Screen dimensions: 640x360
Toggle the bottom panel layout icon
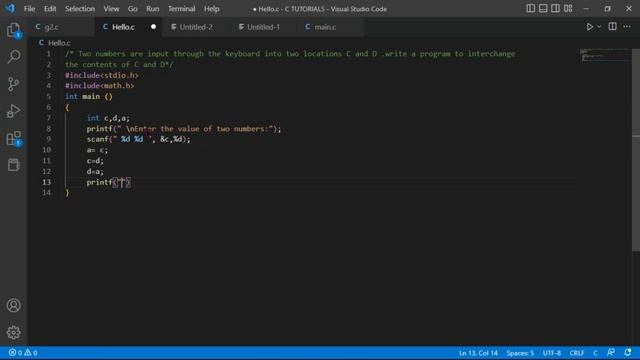[x=543, y=9]
